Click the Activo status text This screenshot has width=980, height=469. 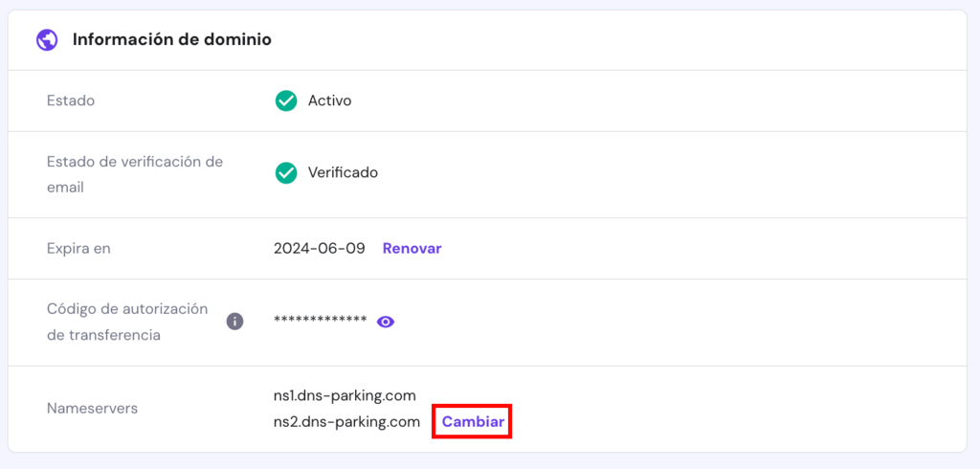[x=329, y=100]
